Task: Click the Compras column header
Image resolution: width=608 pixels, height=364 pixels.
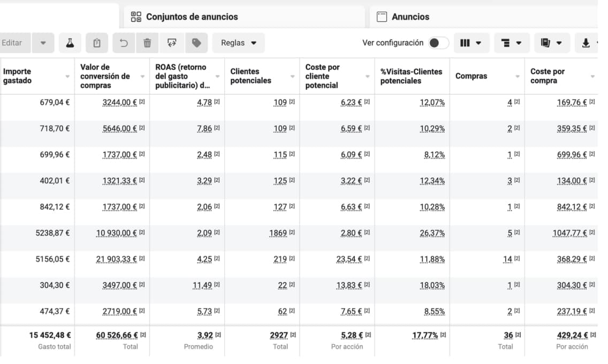Action: click(471, 76)
